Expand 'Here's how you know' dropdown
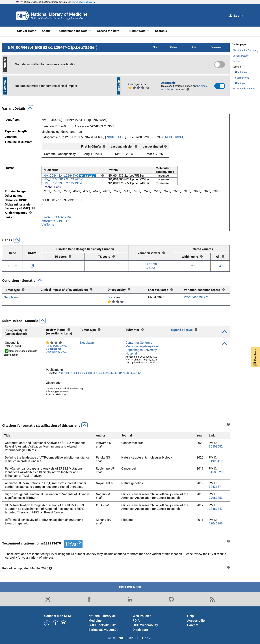 [83, 2]
